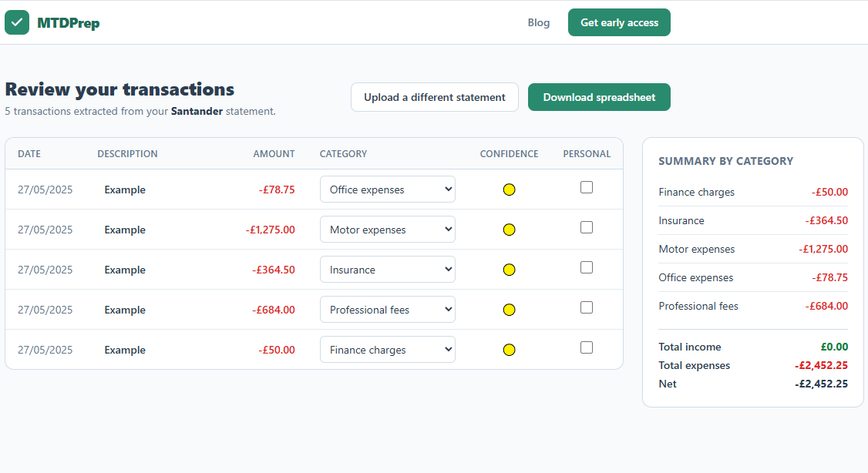This screenshot has width=868, height=473.
Task: Click the Get early access button
Action: pos(619,22)
